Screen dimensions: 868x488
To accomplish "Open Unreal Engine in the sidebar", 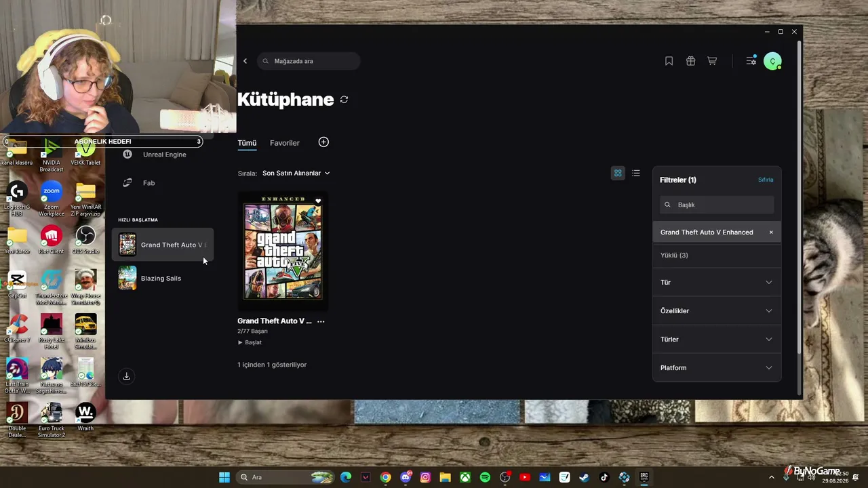I will coord(163,155).
